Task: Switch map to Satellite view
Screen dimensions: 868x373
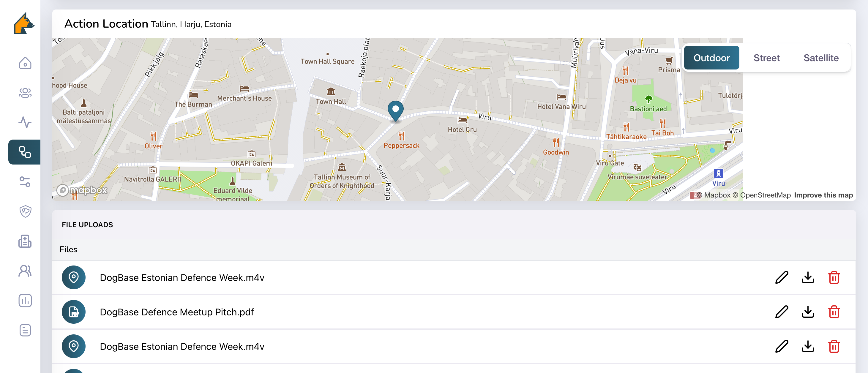Action: coord(821,58)
